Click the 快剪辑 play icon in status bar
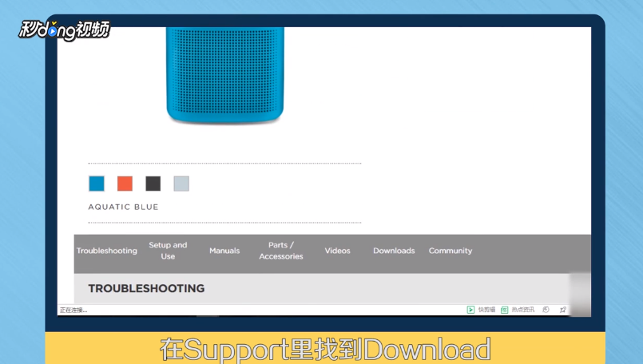Image resolution: width=643 pixels, height=364 pixels. tap(470, 310)
